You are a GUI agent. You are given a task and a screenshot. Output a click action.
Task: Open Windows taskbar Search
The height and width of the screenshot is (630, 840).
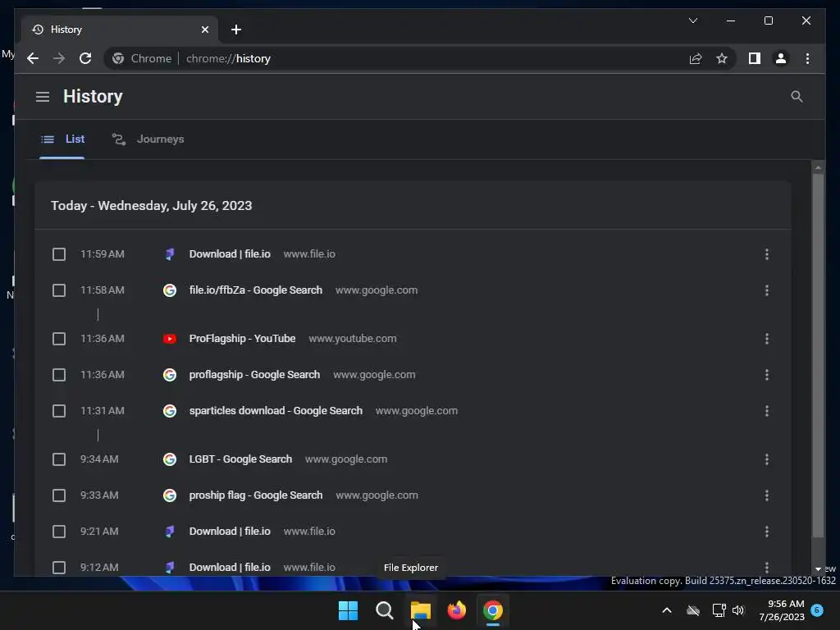(x=384, y=610)
